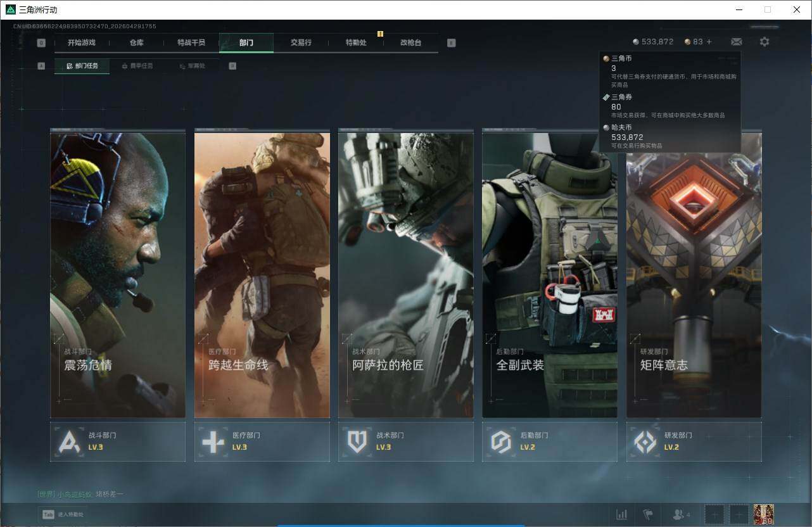Viewport: 812px width, 527px height.
Task: Open the statistics bar chart icon
Action: [x=622, y=514]
